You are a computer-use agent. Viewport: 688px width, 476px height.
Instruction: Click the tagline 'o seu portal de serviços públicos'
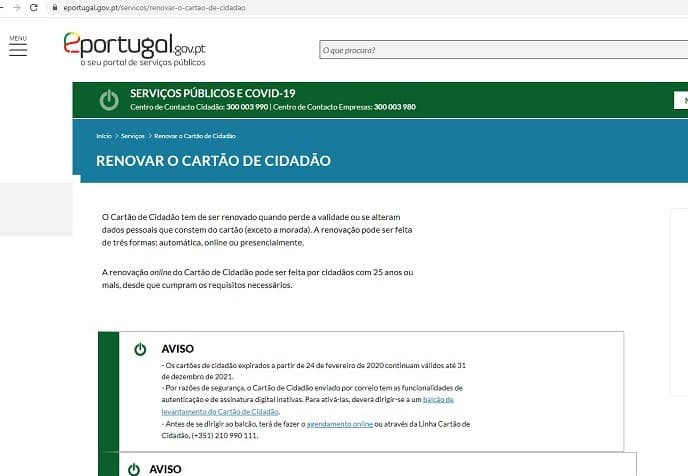(x=143, y=62)
